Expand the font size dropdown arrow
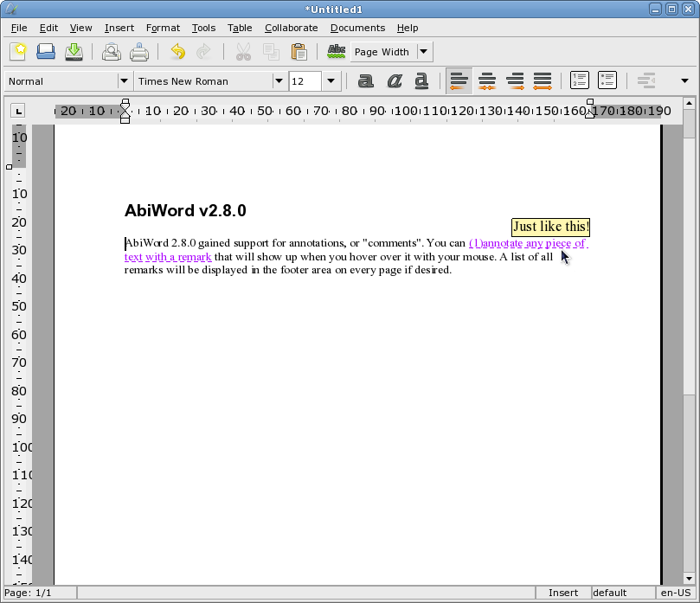The image size is (700, 603). tap(331, 81)
